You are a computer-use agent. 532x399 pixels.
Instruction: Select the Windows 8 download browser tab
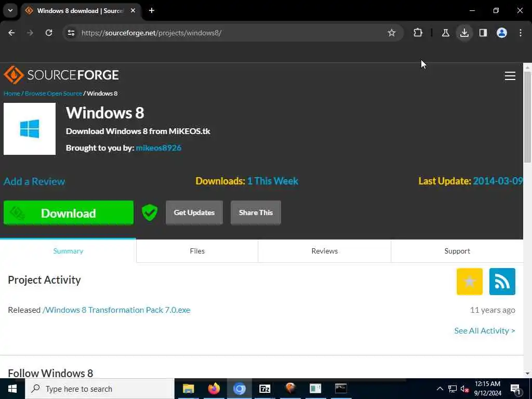point(79,10)
